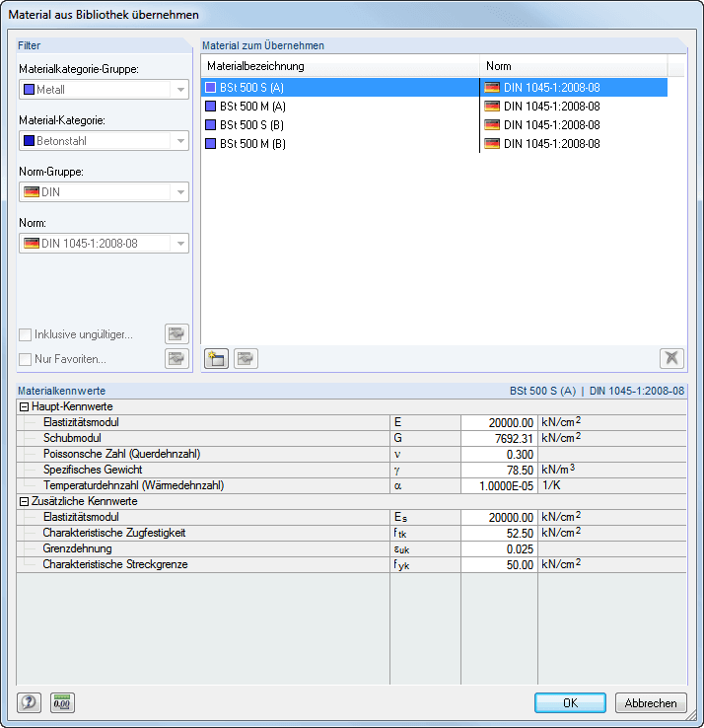Click German flag icon in selected BSt 500 S (A) row

pyautogui.click(x=492, y=87)
